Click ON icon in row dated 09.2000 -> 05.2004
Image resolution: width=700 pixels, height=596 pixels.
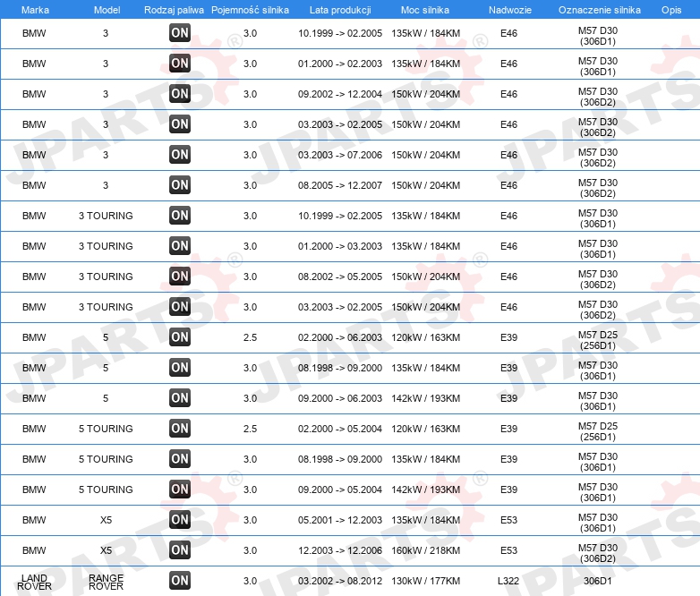point(180,489)
